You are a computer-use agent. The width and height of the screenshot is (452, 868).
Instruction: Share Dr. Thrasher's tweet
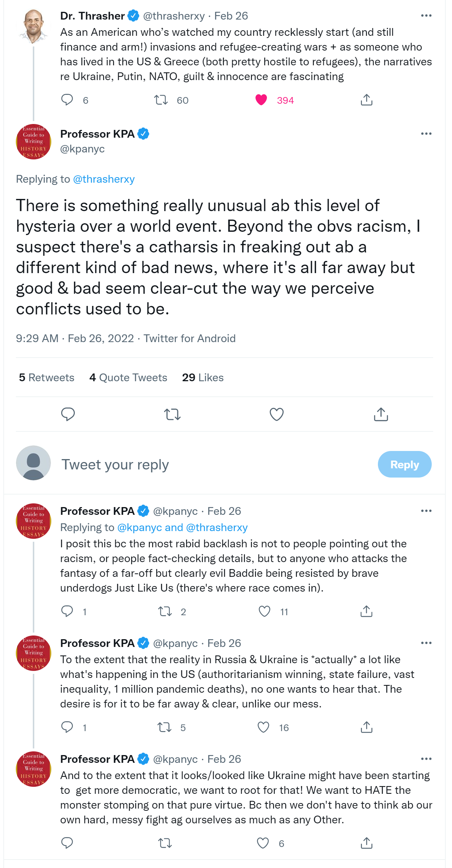[x=366, y=100]
